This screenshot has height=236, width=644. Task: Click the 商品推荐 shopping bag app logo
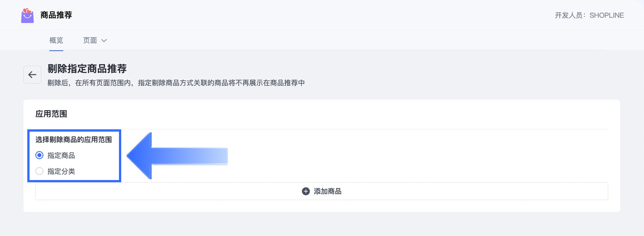pos(27,16)
